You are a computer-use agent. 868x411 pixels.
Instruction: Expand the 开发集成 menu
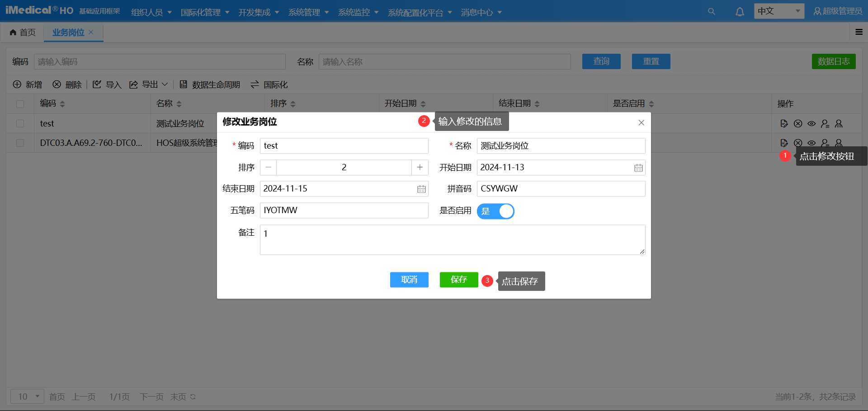tap(259, 12)
